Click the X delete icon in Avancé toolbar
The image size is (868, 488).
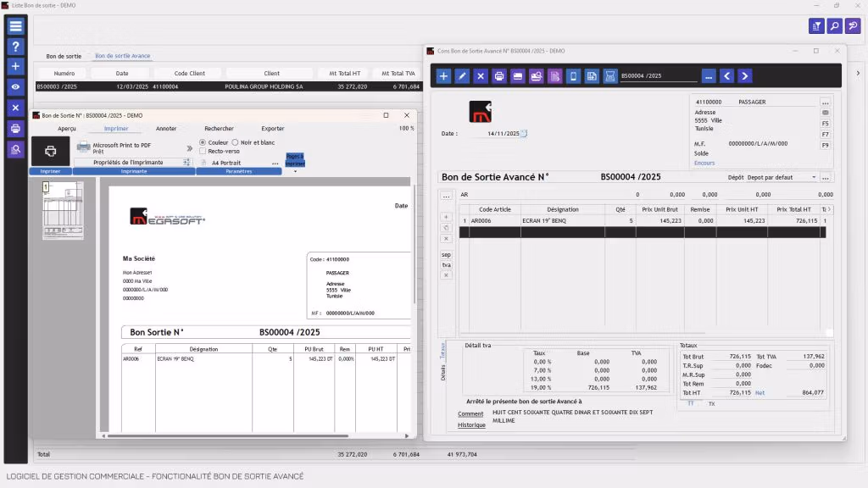(481, 75)
